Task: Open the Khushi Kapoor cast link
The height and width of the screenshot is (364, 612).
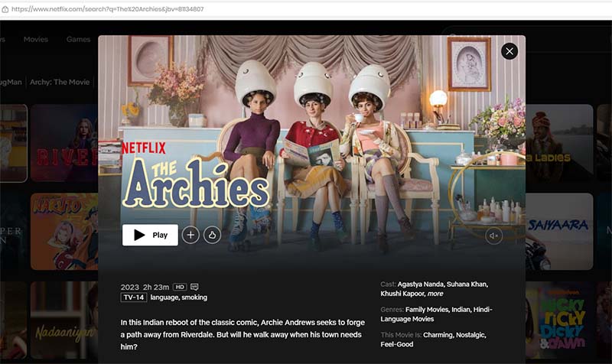Action: click(403, 294)
